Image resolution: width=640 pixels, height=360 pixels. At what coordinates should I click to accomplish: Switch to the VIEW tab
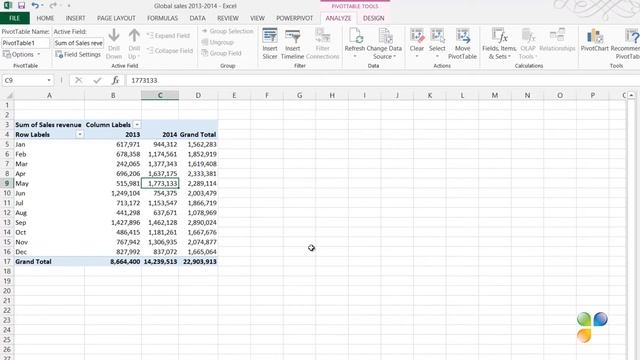point(257,18)
